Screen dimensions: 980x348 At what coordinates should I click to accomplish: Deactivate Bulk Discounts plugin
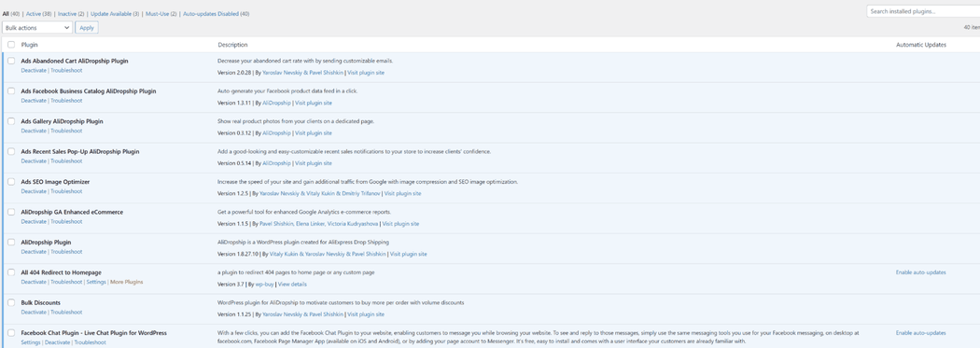(34, 313)
